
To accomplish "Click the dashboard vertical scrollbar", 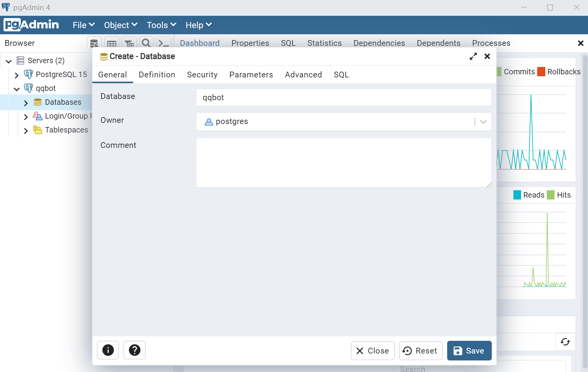I will (585, 212).
